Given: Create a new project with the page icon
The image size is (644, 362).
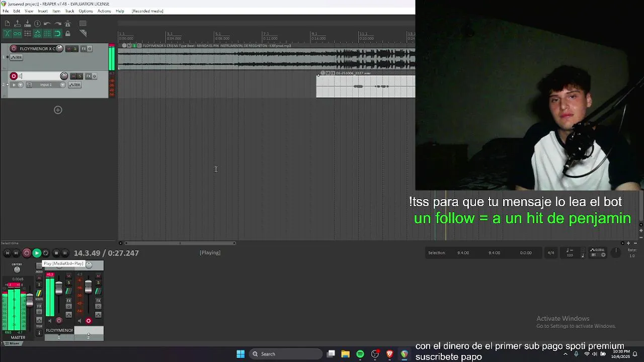Looking at the screenshot, I should (x=7, y=24).
